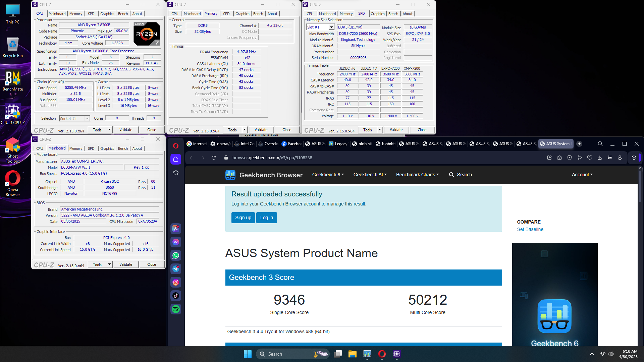
Task: Open Opera tab search magnifier
Action: pos(600,144)
